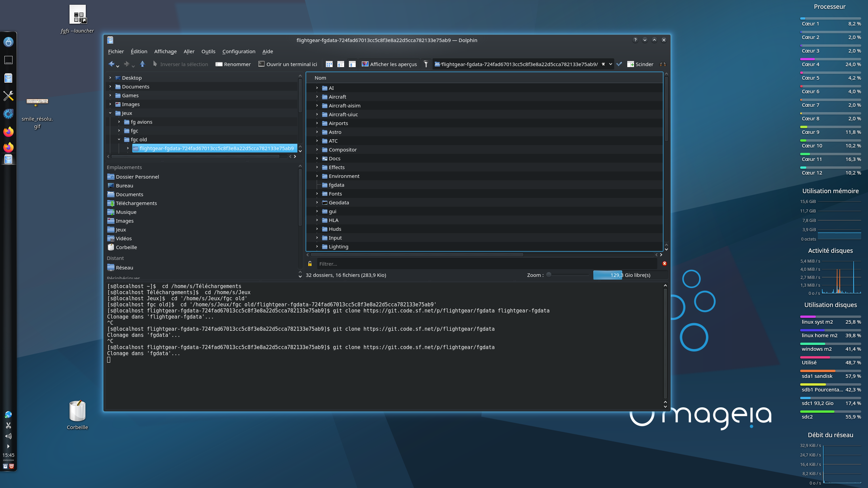This screenshot has height=488, width=868.
Task: Open the Affichage menu
Action: (x=165, y=52)
